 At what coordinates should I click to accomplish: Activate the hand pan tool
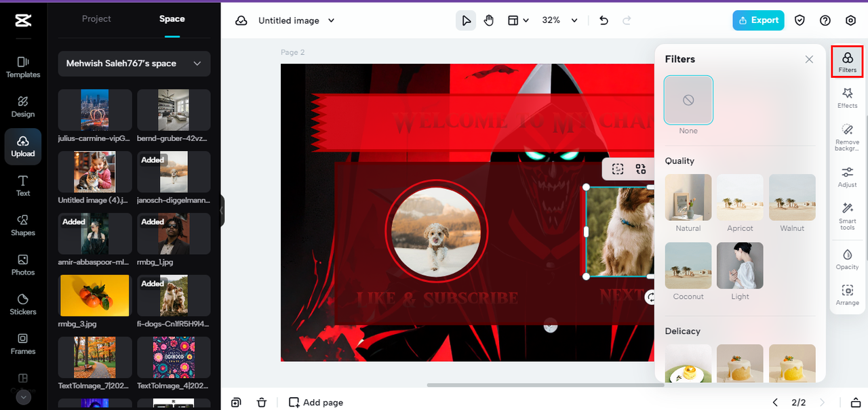click(x=489, y=20)
